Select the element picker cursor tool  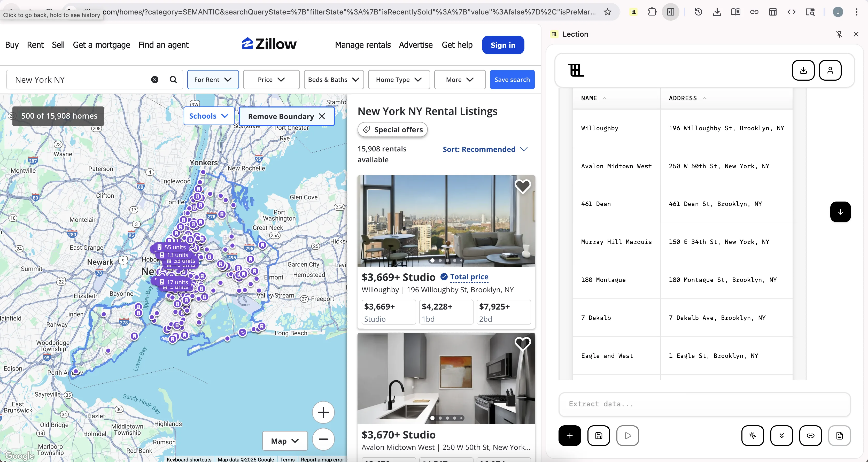tap(753, 435)
